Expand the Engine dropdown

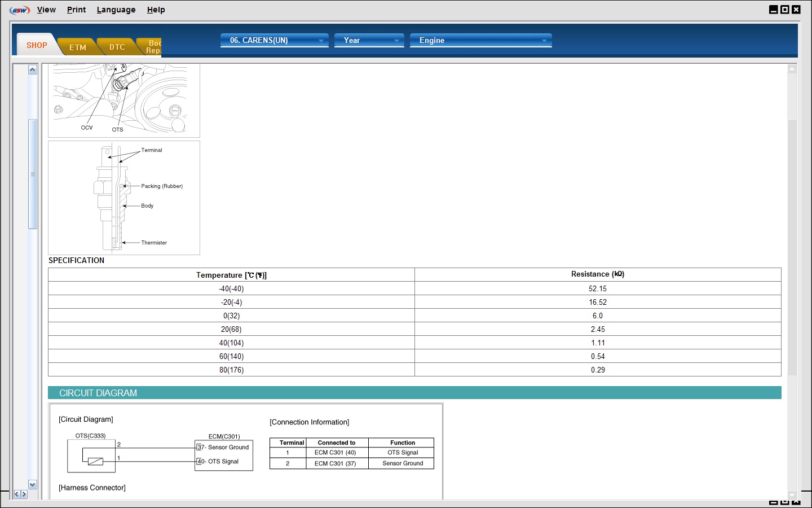[480, 40]
